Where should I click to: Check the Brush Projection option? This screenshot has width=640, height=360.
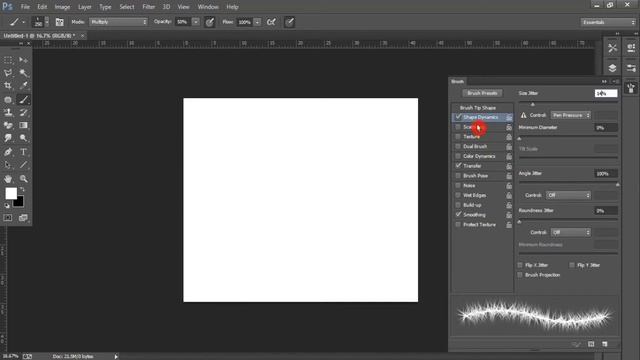tap(520, 275)
